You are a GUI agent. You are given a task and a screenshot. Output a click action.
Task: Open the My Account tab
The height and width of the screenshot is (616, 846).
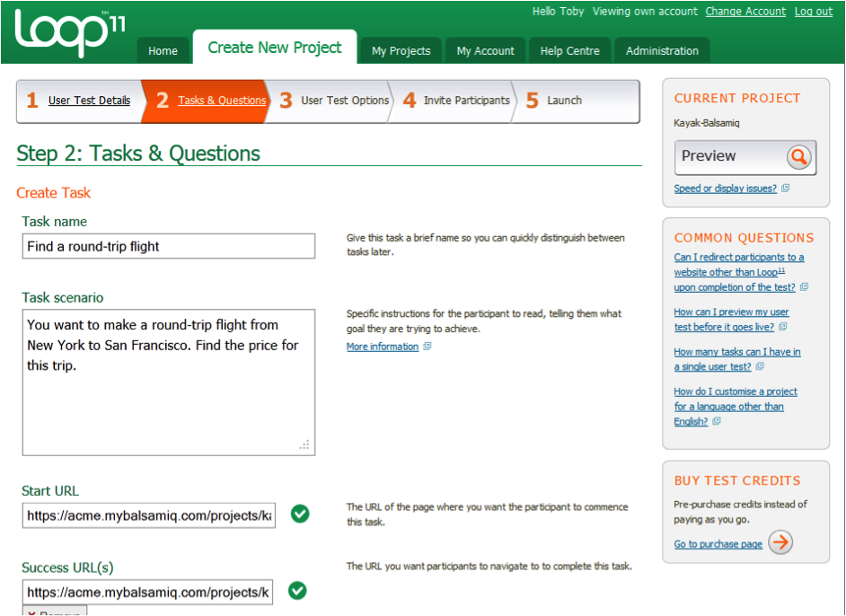[485, 50]
